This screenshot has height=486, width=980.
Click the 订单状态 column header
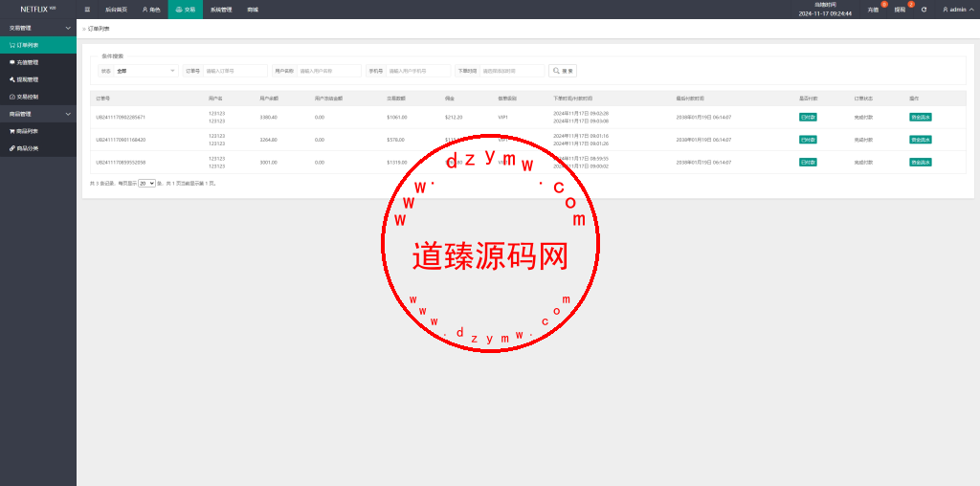click(864, 99)
